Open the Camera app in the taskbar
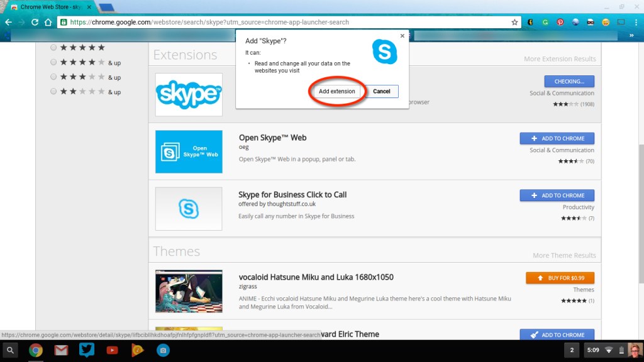This screenshot has width=644, height=362. 164,351
